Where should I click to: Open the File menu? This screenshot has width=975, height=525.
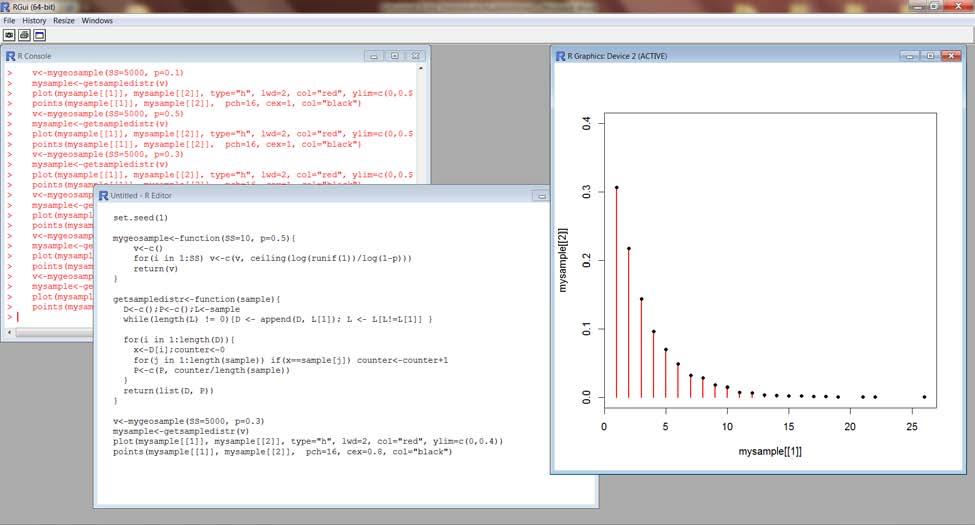coord(9,21)
